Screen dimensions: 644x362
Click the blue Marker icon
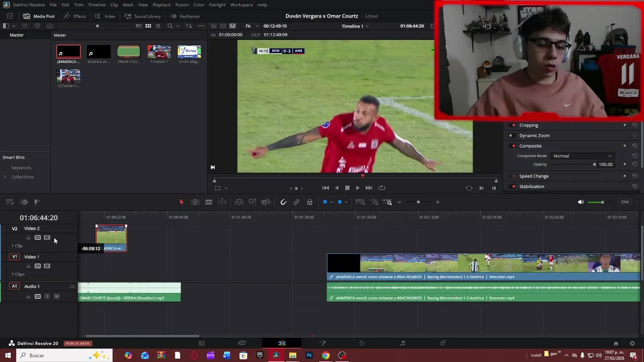pyautogui.click(x=340, y=202)
